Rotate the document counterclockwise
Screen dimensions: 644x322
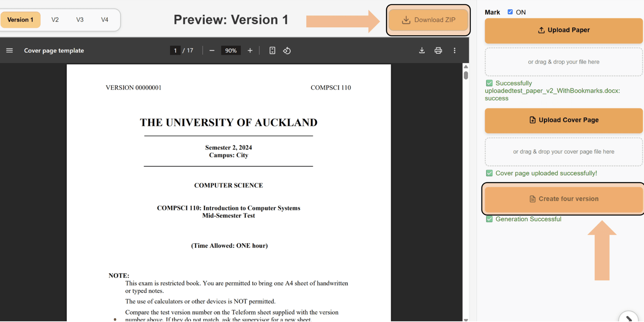(287, 51)
